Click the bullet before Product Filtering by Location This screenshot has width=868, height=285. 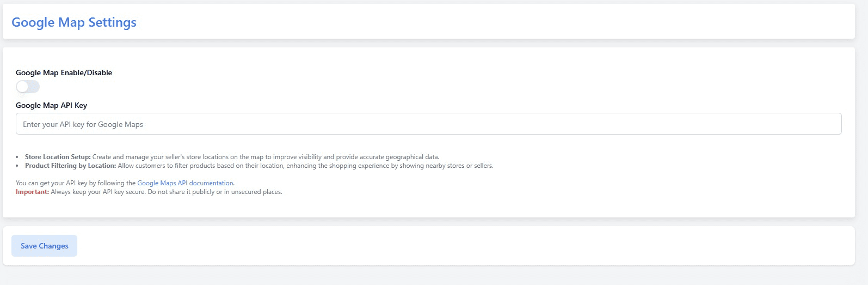17,166
